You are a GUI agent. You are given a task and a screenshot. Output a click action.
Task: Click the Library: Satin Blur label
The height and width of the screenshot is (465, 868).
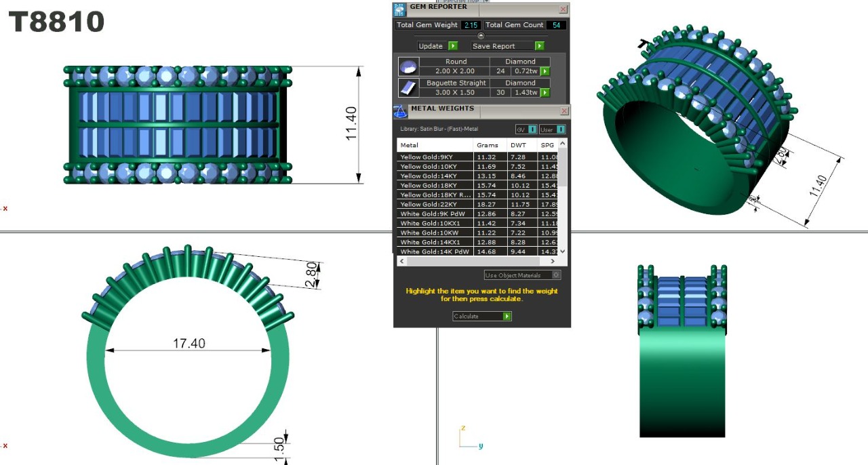click(439, 129)
